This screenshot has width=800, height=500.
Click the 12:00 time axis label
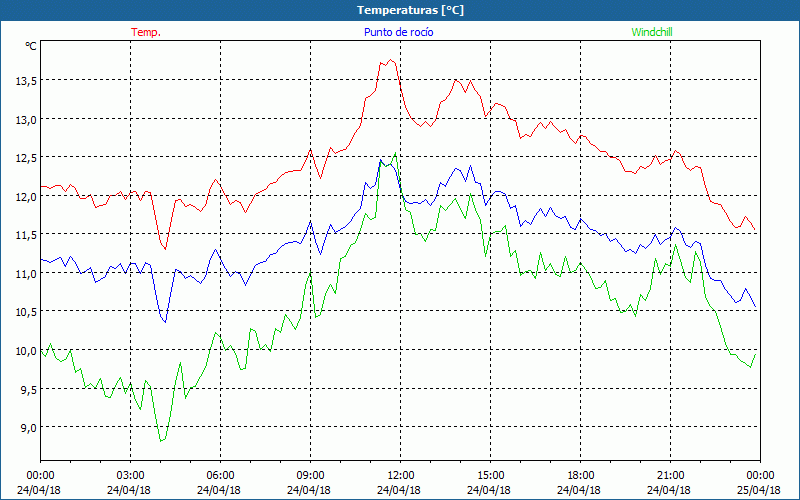(x=401, y=476)
